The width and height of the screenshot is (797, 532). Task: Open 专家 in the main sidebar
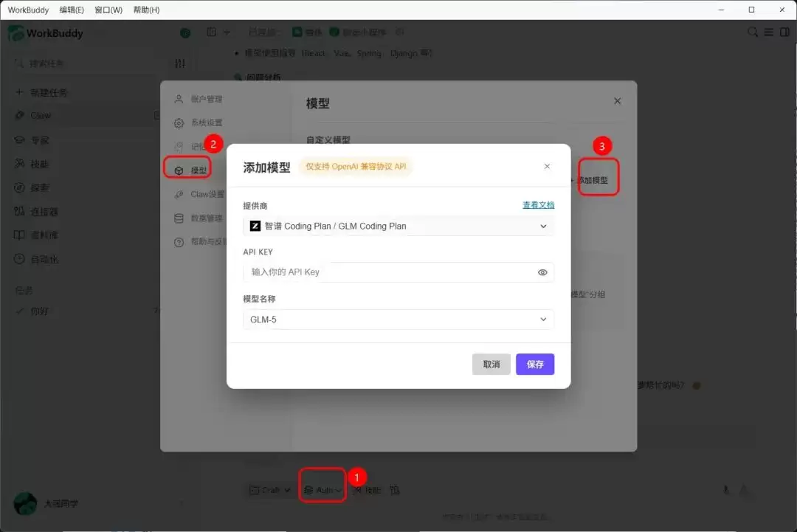(x=32, y=139)
